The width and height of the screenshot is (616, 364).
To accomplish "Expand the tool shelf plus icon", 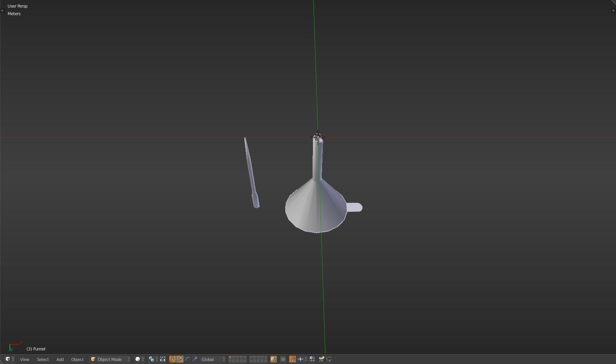I will (x=2, y=11).
